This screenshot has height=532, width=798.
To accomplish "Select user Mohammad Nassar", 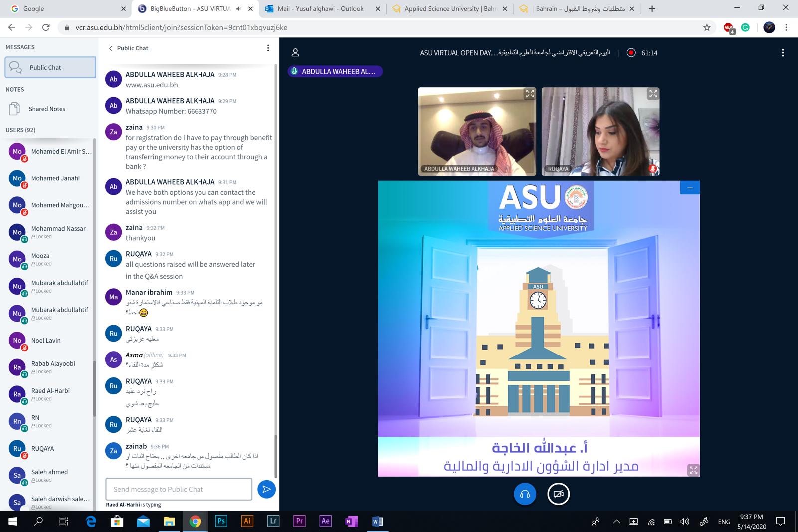I will [x=50, y=232].
